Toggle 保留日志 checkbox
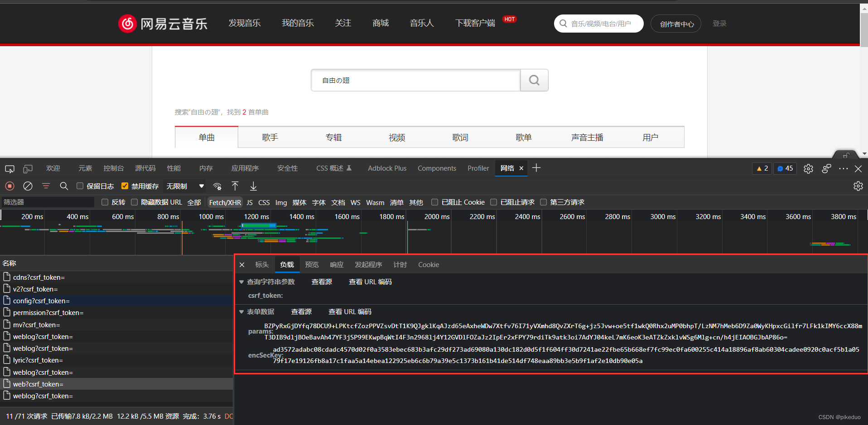The image size is (868, 425). (80, 186)
